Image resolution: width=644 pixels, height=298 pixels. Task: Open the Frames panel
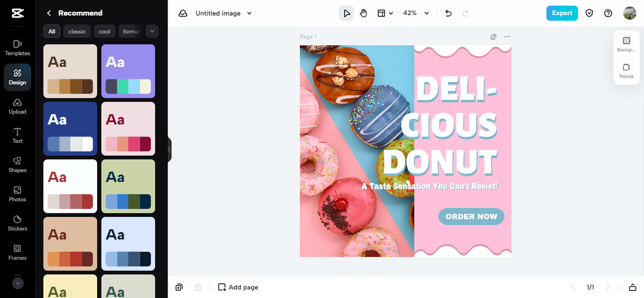click(18, 252)
